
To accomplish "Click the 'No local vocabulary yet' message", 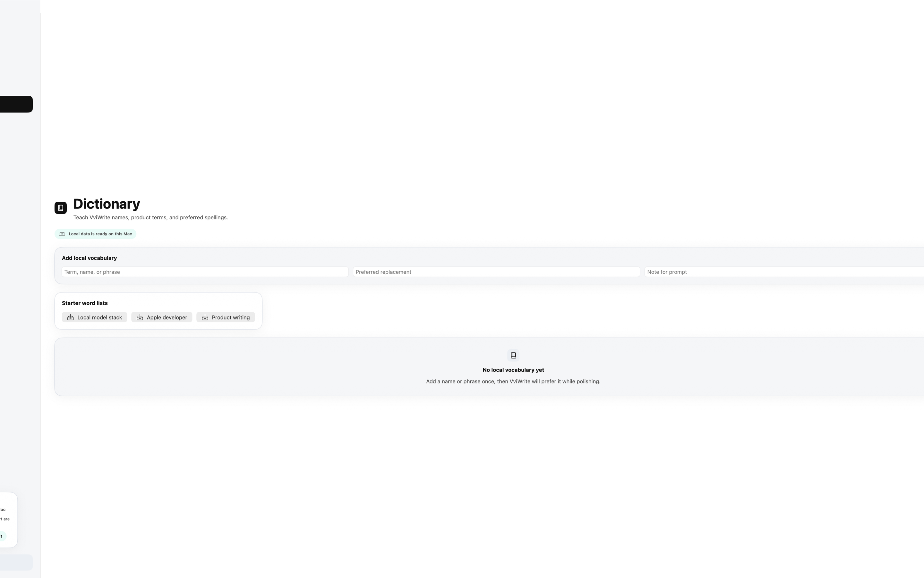I will [x=513, y=370].
